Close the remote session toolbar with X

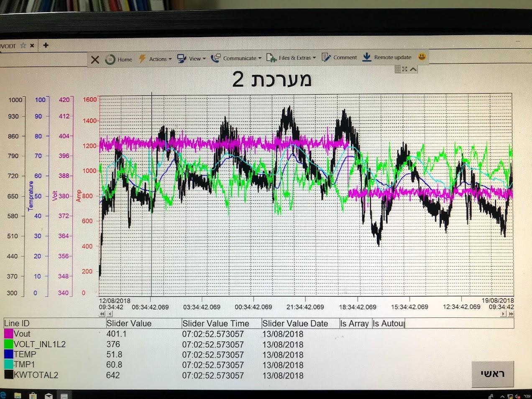tap(95, 59)
